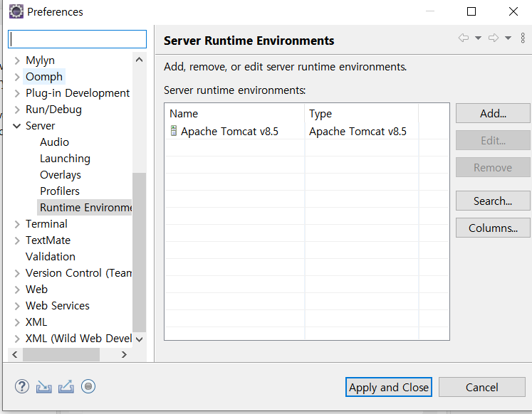Viewport: 532px width, 414px height.
Task: Toggle the Oomph preference recorder icon
Action: click(x=88, y=386)
